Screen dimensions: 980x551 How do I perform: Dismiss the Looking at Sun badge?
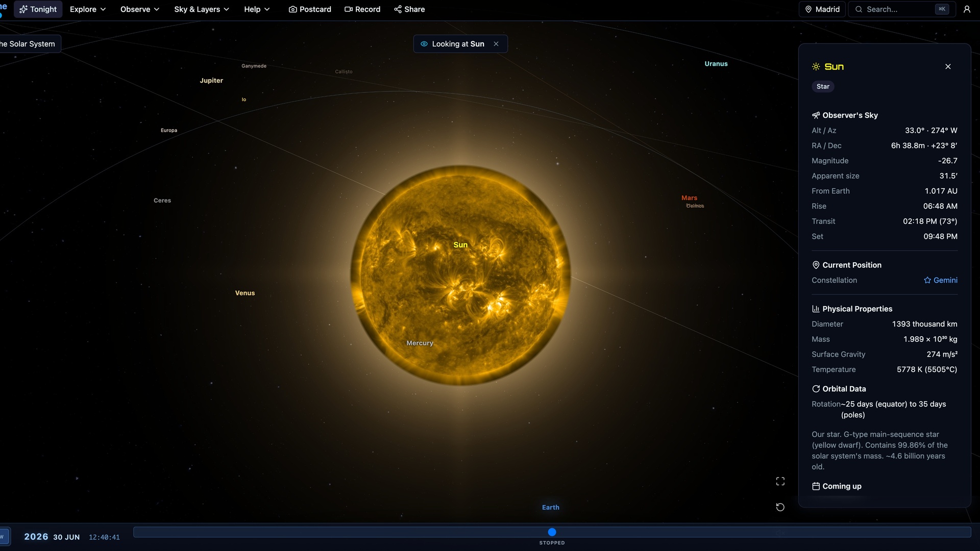point(496,44)
